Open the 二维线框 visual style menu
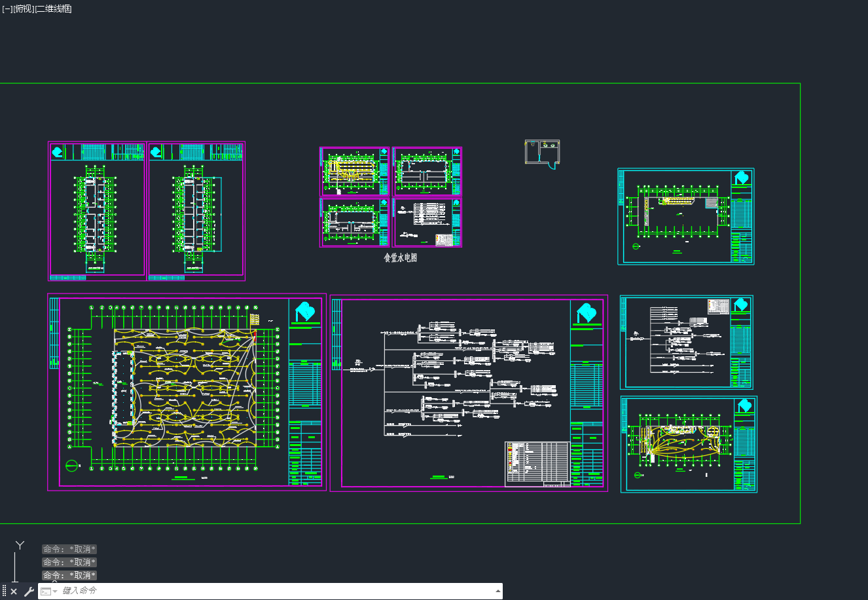The height and width of the screenshot is (600, 868). 54,9
